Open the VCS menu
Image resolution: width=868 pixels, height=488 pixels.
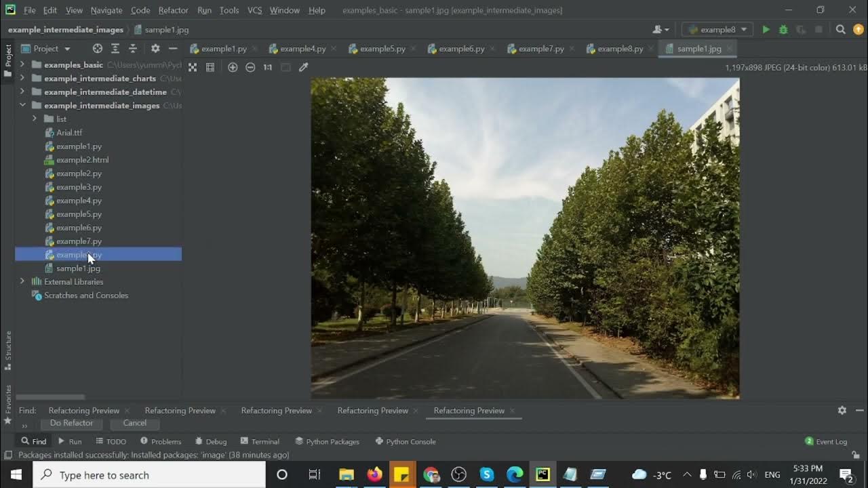tap(255, 10)
